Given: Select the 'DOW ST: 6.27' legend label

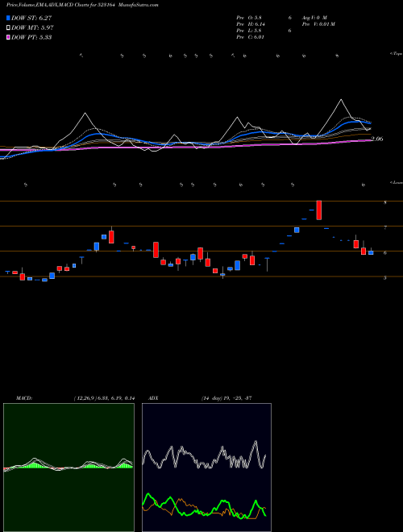Looking at the screenshot, I should (x=31, y=18).
